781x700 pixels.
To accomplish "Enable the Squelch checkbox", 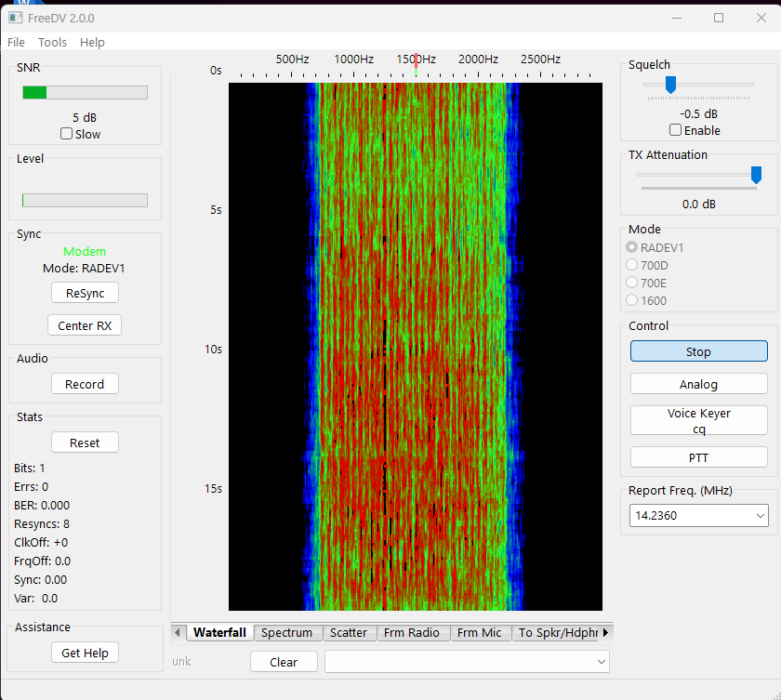I will click(676, 130).
